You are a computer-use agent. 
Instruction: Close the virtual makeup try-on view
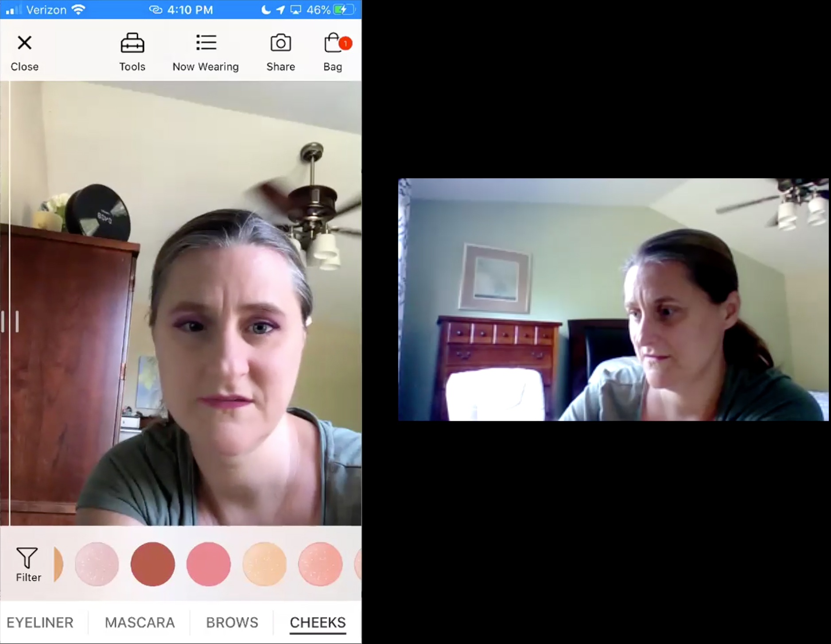(24, 52)
